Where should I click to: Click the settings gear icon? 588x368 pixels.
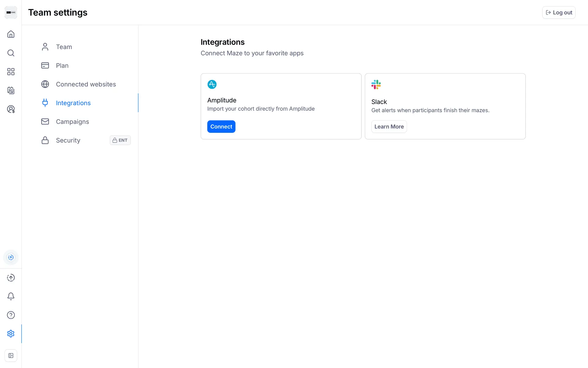point(11,334)
